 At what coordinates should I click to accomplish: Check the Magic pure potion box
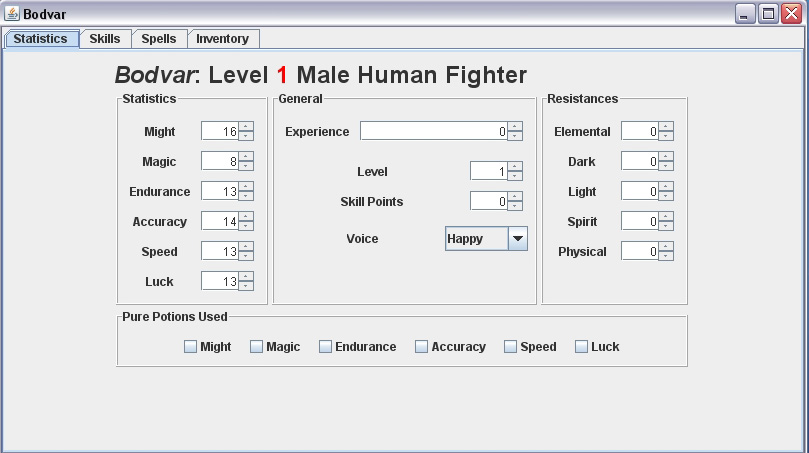point(256,347)
